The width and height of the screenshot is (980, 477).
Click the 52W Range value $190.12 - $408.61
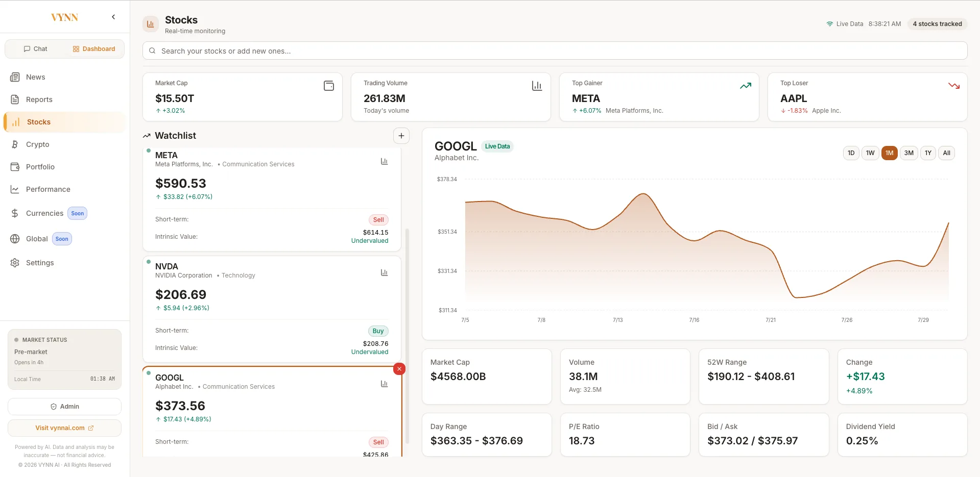[751, 376]
